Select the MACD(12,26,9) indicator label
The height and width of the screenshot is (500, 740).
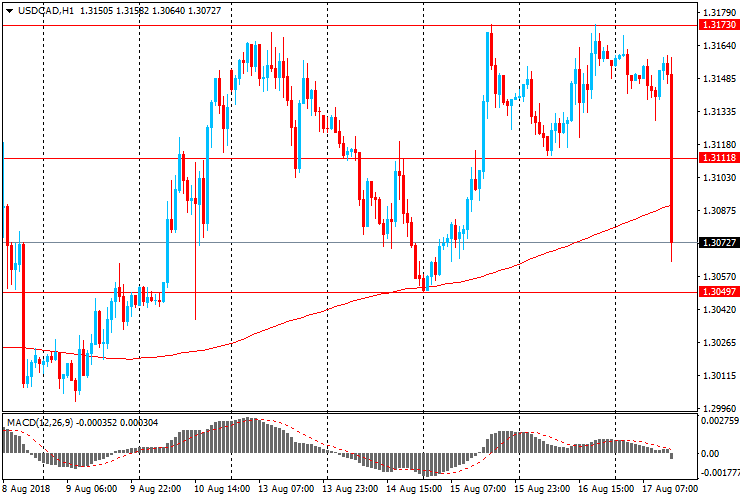pos(40,423)
